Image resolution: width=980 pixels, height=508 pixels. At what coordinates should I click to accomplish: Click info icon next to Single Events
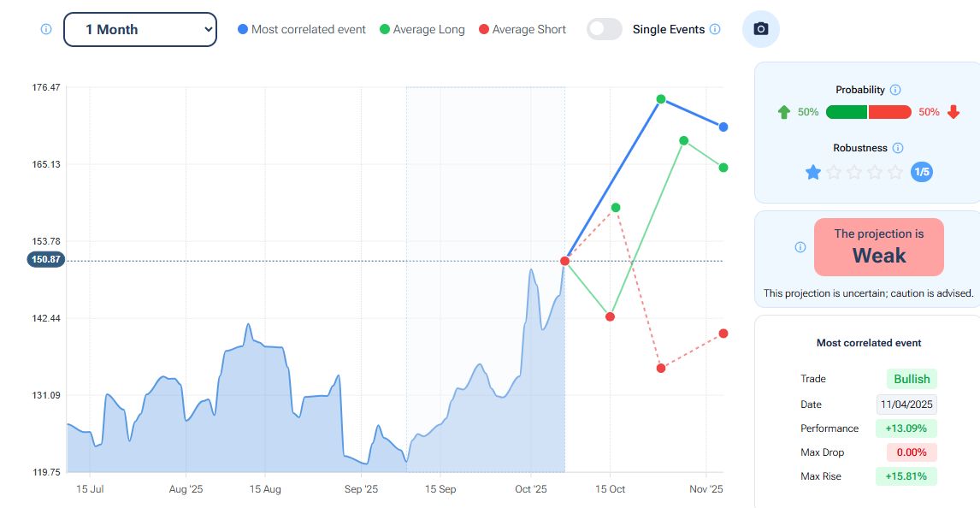click(x=715, y=29)
